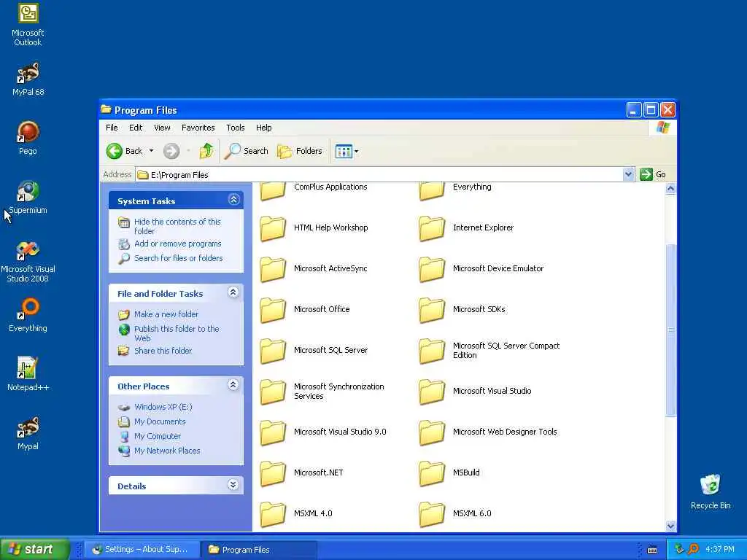Toggle the Folders pane button

(300, 151)
